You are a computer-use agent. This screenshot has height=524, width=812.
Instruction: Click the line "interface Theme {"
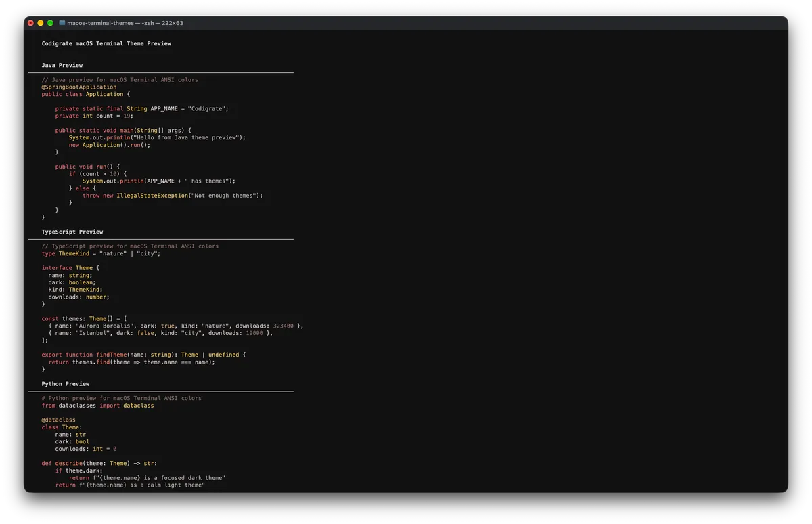pyautogui.click(x=71, y=268)
